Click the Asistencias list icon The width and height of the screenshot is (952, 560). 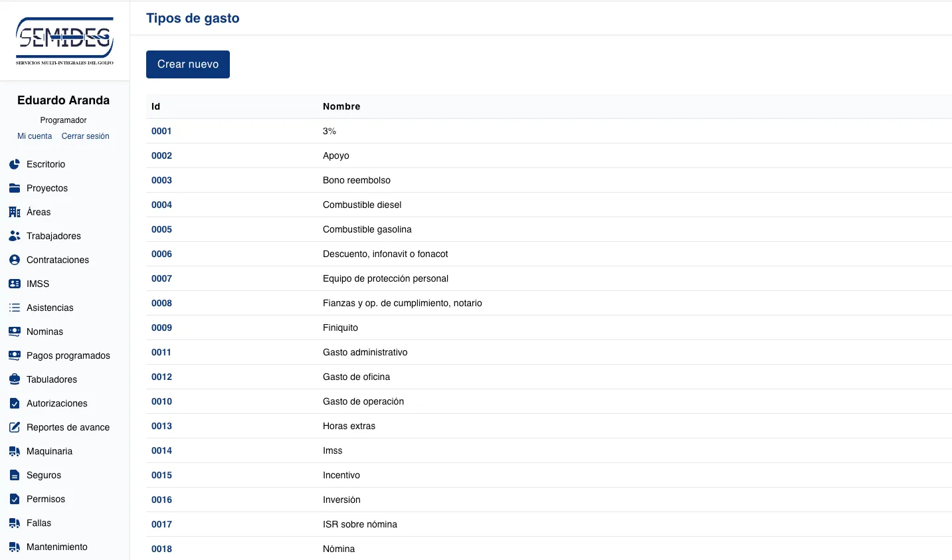15,308
